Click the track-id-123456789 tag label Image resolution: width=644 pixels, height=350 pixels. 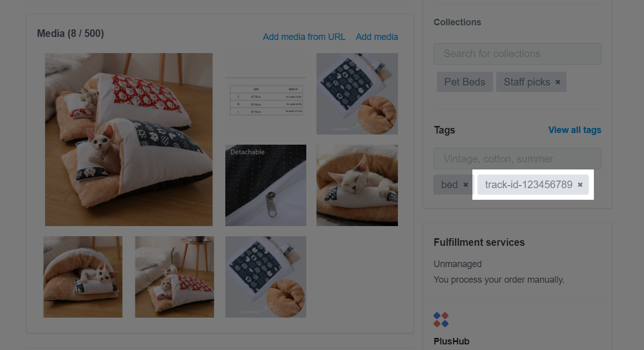tap(528, 185)
